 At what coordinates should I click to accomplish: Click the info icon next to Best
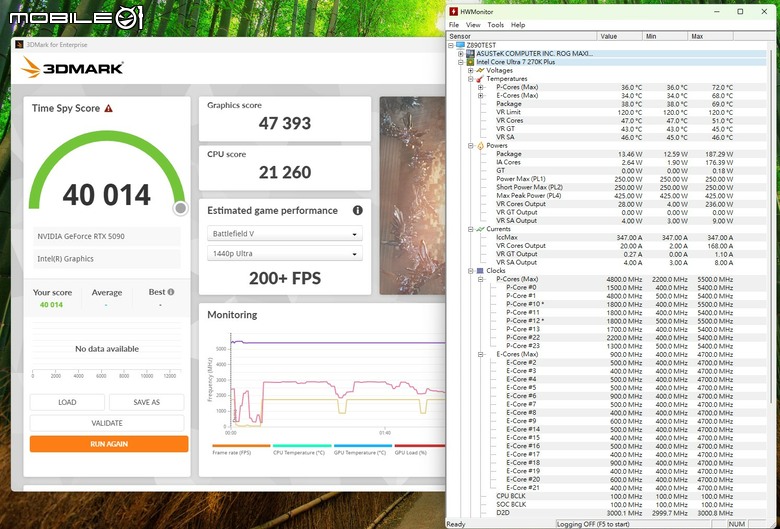click(171, 292)
